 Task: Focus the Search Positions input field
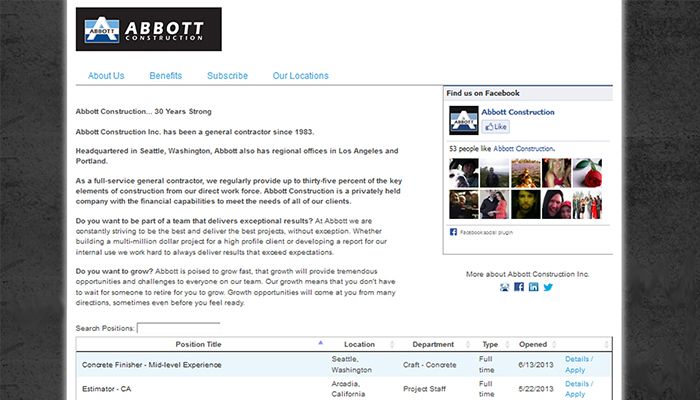pyautogui.click(x=179, y=328)
